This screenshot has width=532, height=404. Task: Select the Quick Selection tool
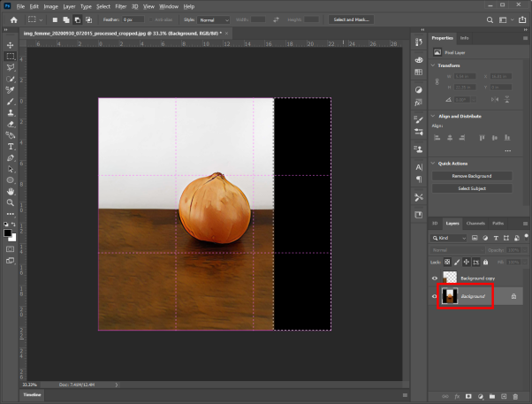click(11, 79)
